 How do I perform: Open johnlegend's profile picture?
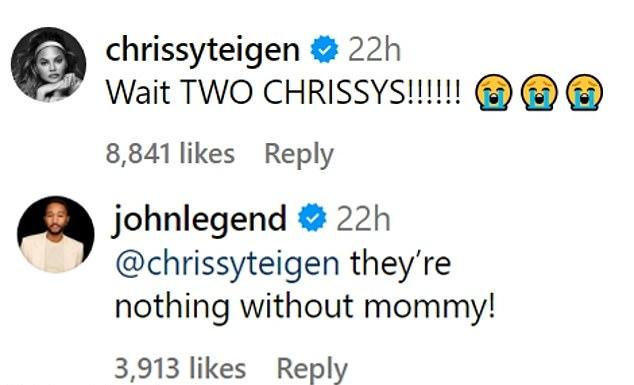(56, 235)
